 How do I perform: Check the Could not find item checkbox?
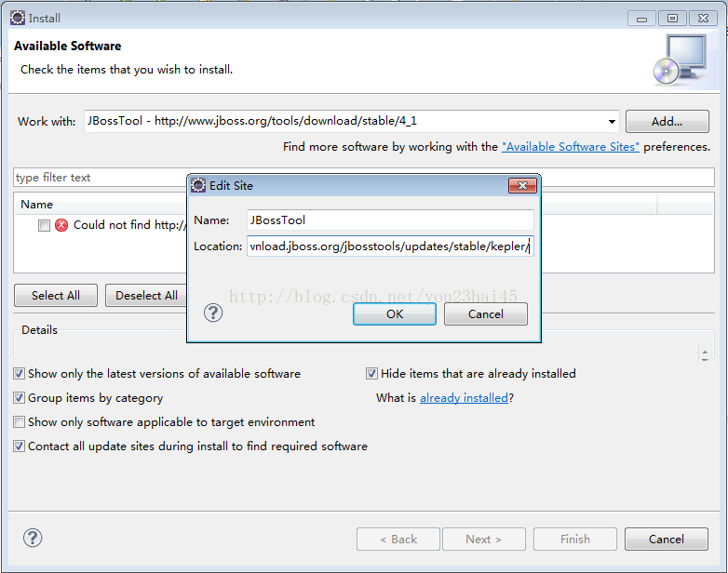click(x=44, y=225)
